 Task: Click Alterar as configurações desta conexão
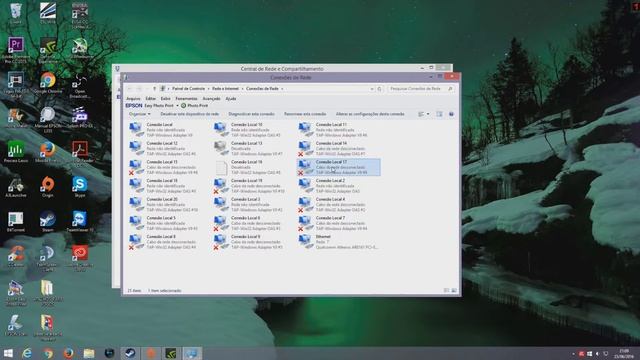pos(370,114)
